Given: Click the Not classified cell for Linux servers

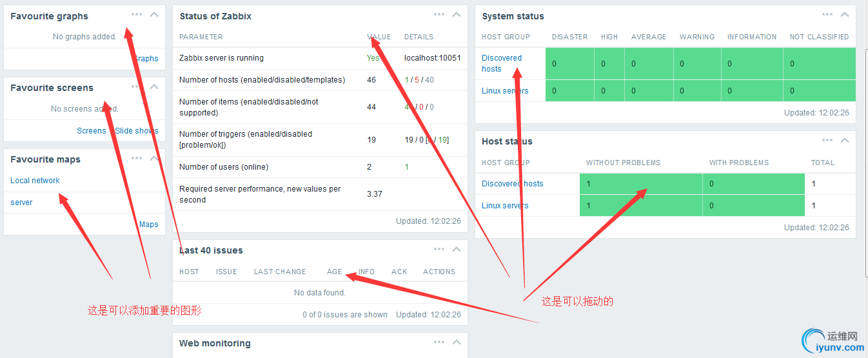Looking at the screenshot, I should 820,91.
